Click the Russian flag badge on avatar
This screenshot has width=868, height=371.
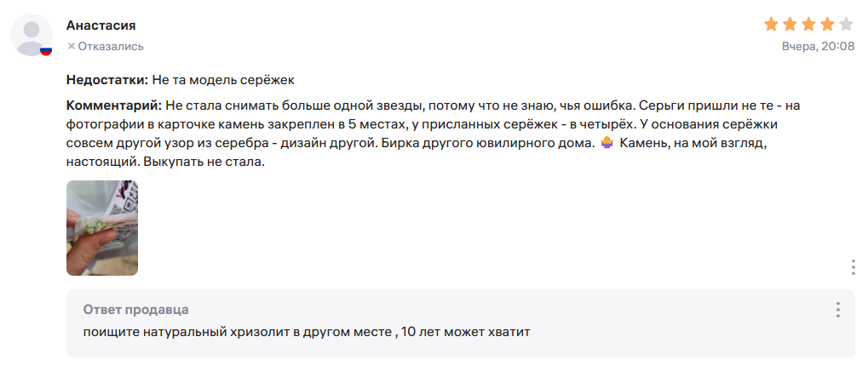click(46, 51)
